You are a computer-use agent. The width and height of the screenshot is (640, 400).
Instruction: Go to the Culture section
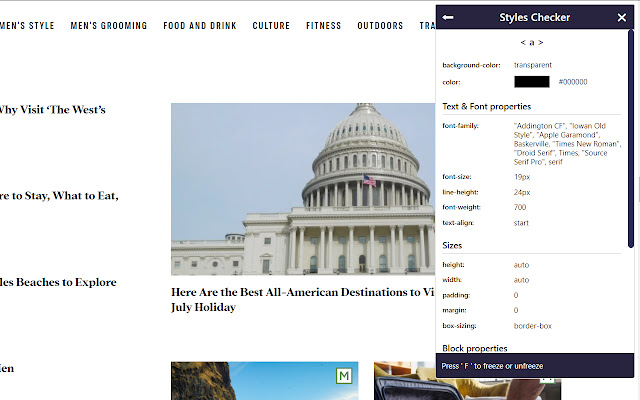(271, 26)
